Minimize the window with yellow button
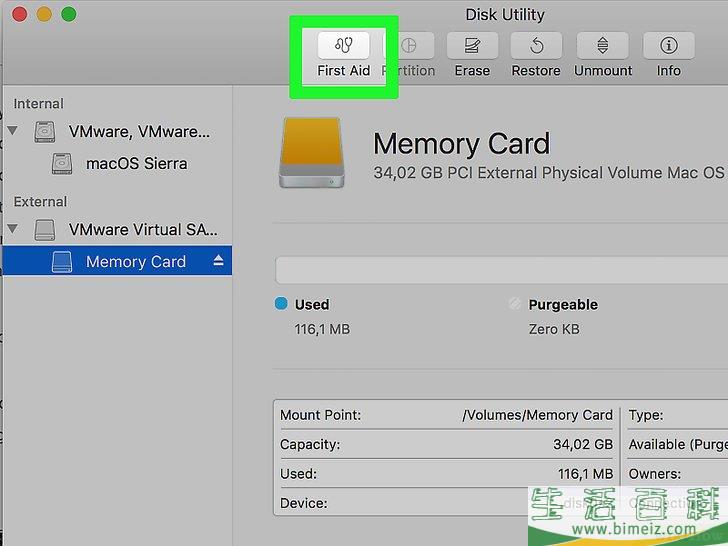Viewport: 728px width, 546px height. pos(44,14)
